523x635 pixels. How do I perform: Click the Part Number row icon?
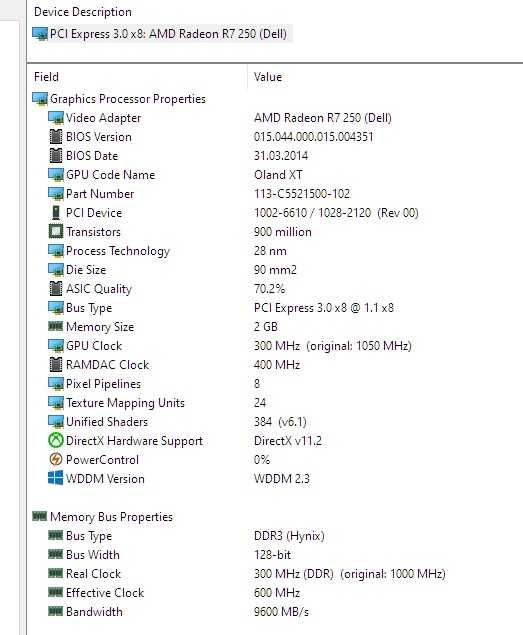[x=56, y=194]
